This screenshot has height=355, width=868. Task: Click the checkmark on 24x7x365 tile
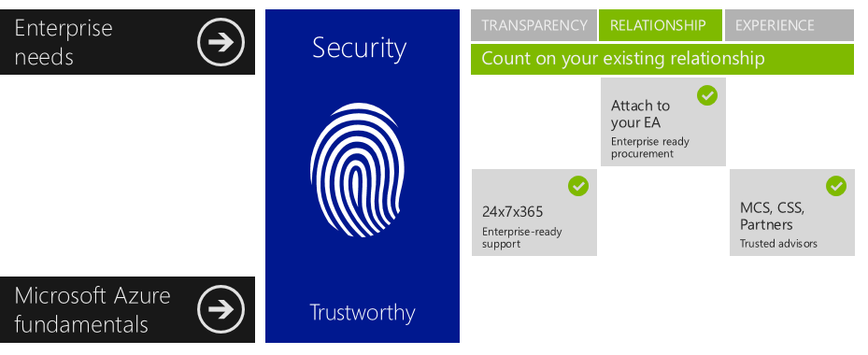pos(578,186)
